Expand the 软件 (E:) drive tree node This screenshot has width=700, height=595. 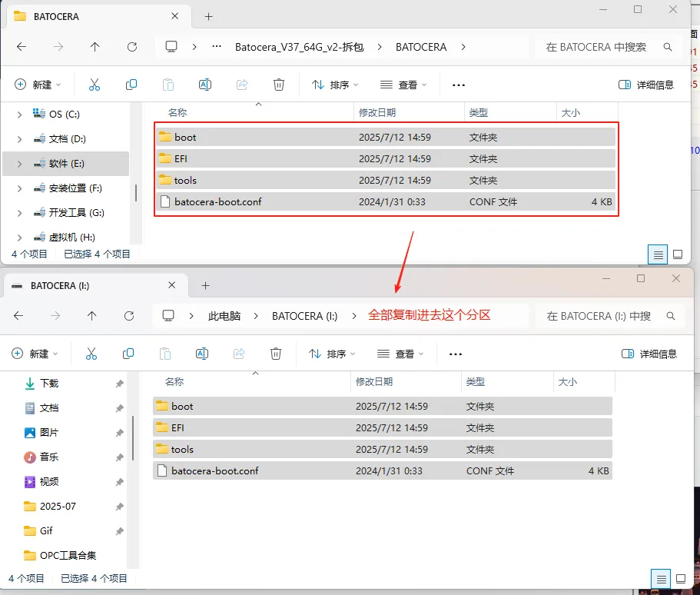click(x=20, y=164)
